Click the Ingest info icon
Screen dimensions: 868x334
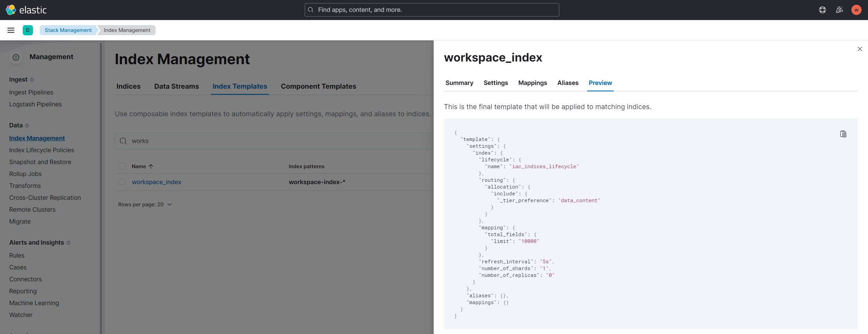tap(32, 80)
